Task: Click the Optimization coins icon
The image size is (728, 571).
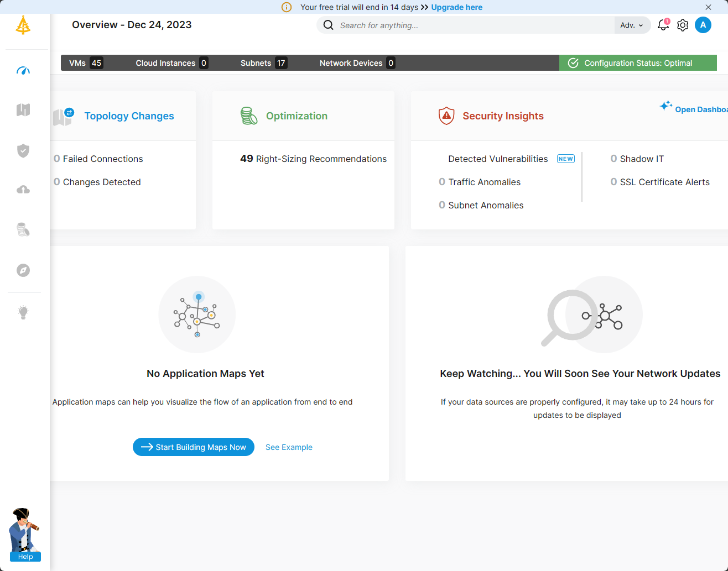Action: (249, 116)
